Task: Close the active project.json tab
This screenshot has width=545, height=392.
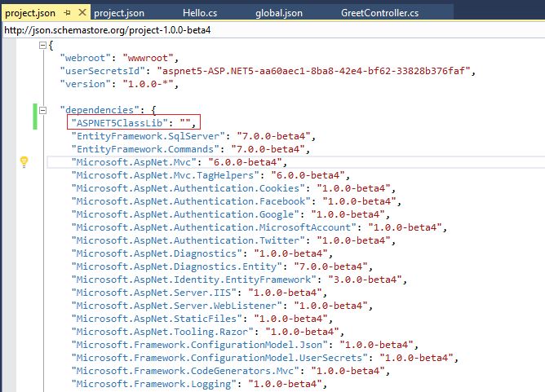Action: (82, 12)
